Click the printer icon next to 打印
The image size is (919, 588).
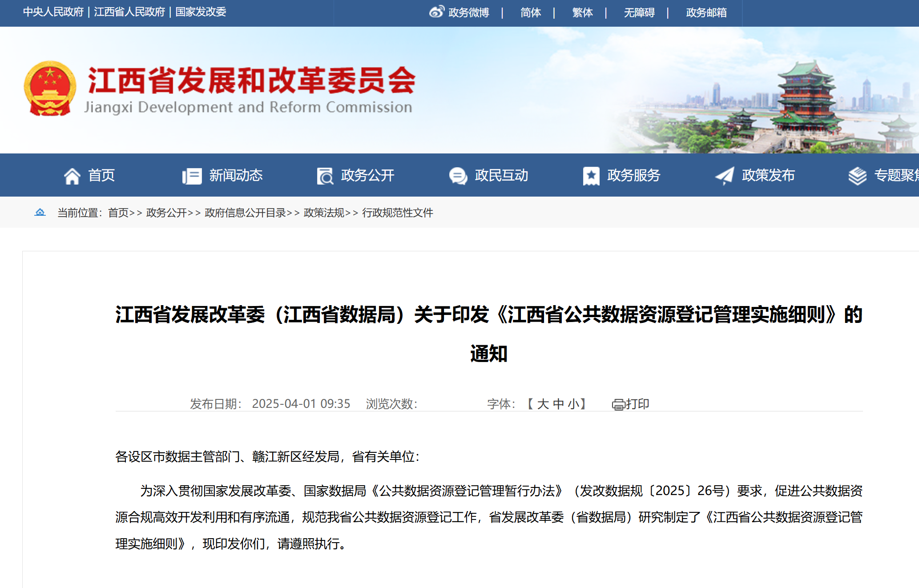point(618,404)
